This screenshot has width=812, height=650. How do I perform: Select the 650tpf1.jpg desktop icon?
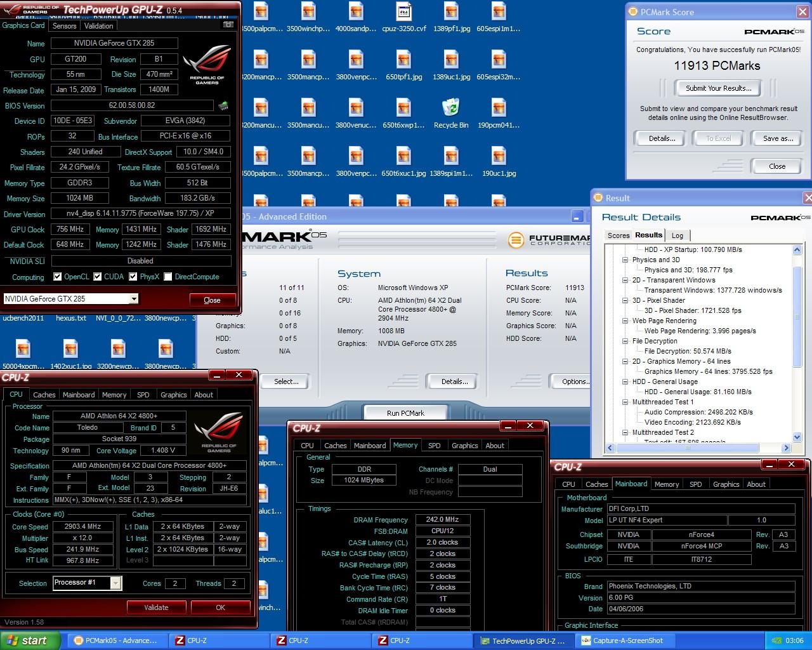tap(403, 65)
